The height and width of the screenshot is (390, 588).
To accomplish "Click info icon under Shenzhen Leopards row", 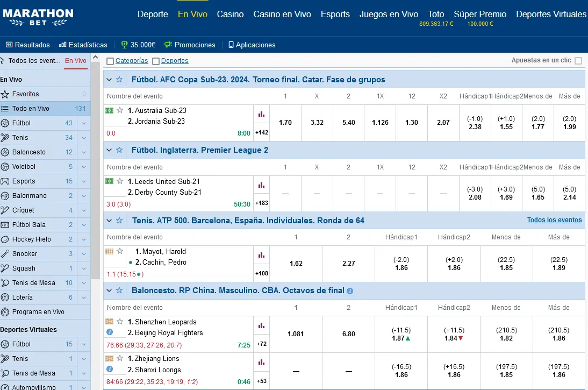I will coord(110,332).
